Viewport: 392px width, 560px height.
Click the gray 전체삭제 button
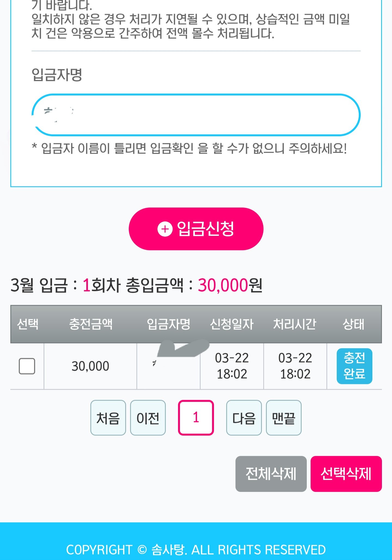271,474
